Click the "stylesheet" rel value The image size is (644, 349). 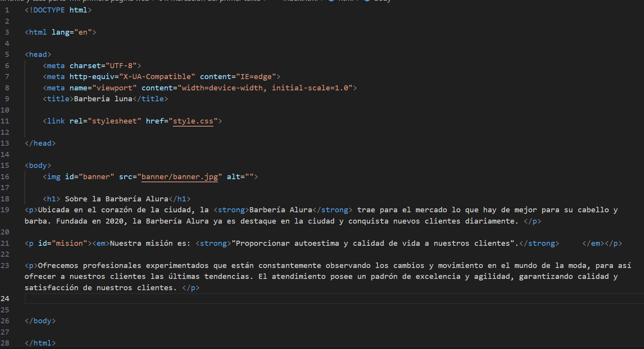coord(114,121)
